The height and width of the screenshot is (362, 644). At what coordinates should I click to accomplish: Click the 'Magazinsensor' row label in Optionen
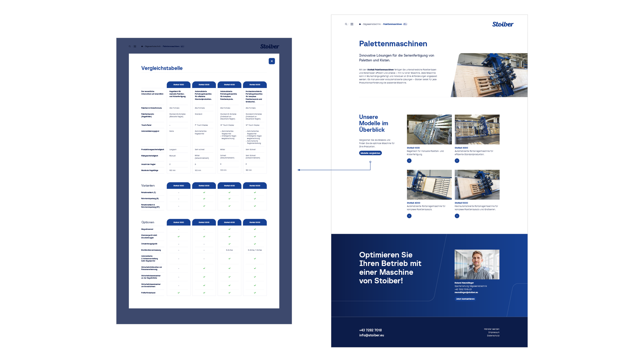point(147,229)
